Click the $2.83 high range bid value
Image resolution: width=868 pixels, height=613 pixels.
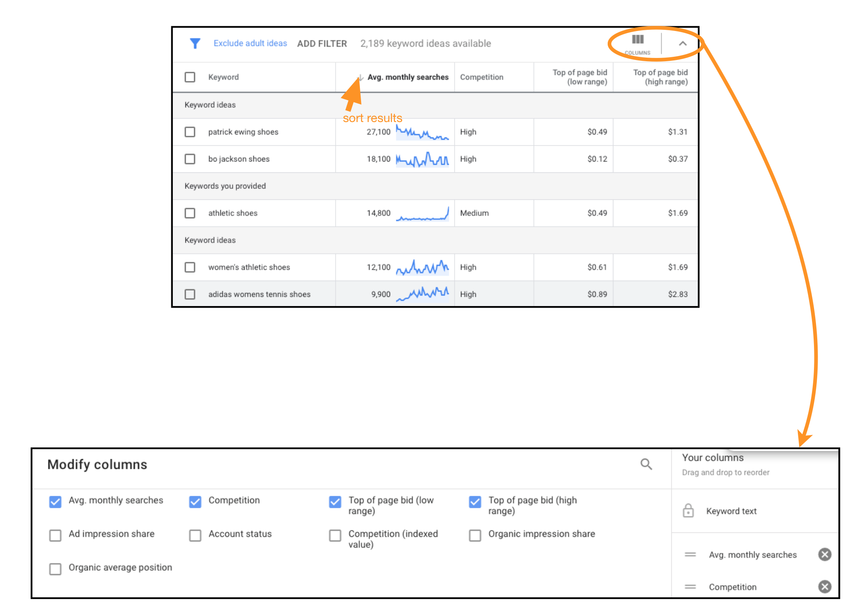pyautogui.click(x=678, y=294)
